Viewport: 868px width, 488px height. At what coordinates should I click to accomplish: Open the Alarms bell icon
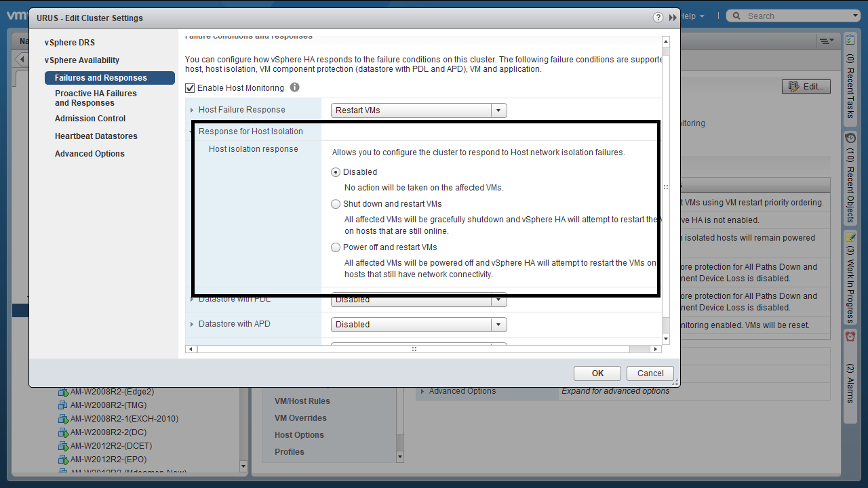pos(850,336)
